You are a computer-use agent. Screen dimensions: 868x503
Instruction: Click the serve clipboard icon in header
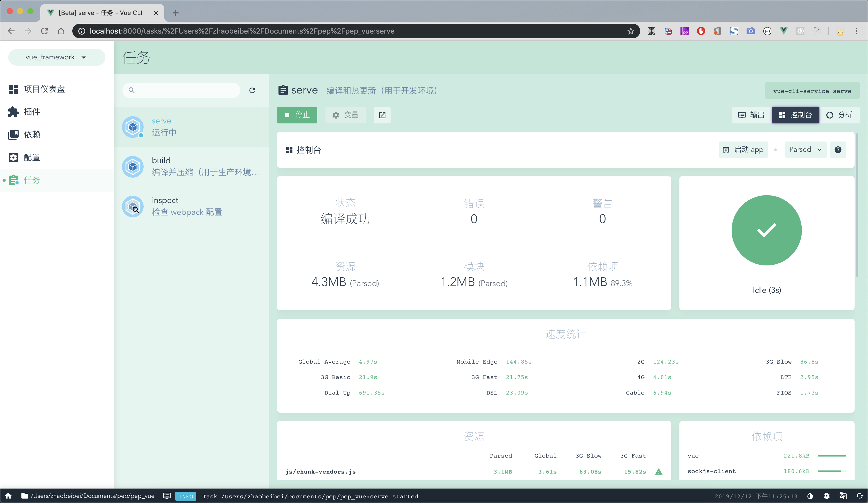tap(283, 90)
